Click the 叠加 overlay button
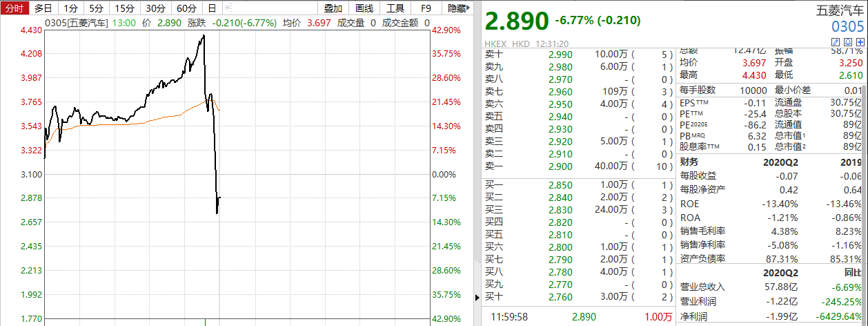 pos(333,8)
